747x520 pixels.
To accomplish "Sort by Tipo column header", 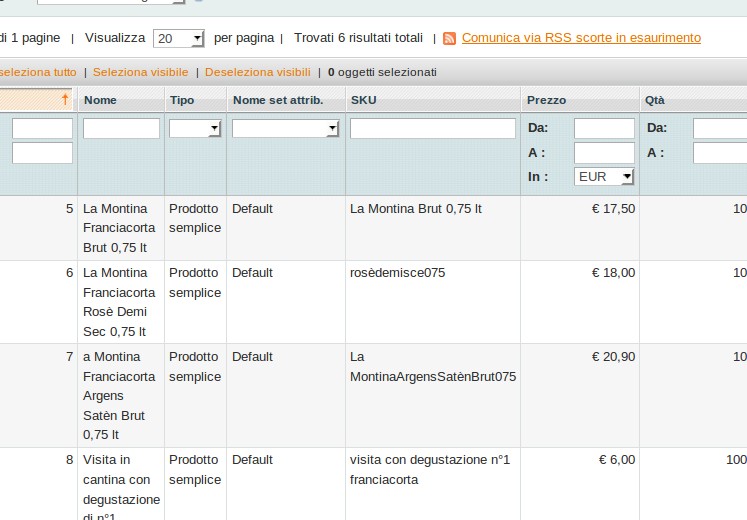I will click(x=182, y=100).
